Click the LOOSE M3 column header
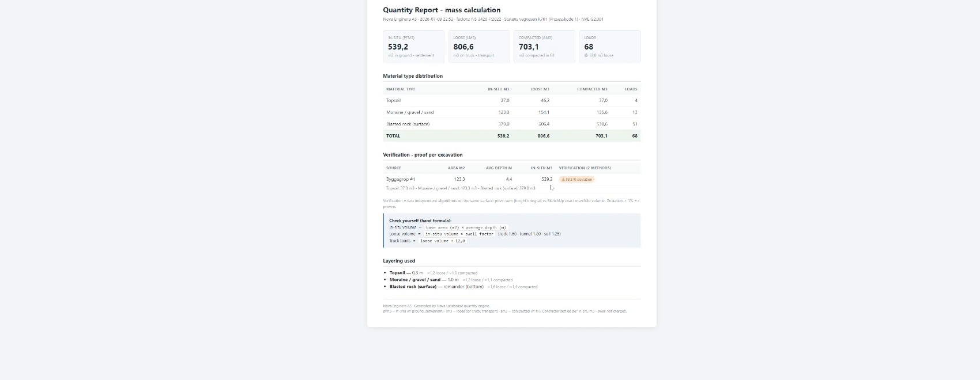The image size is (980, 380). (540, 89)
